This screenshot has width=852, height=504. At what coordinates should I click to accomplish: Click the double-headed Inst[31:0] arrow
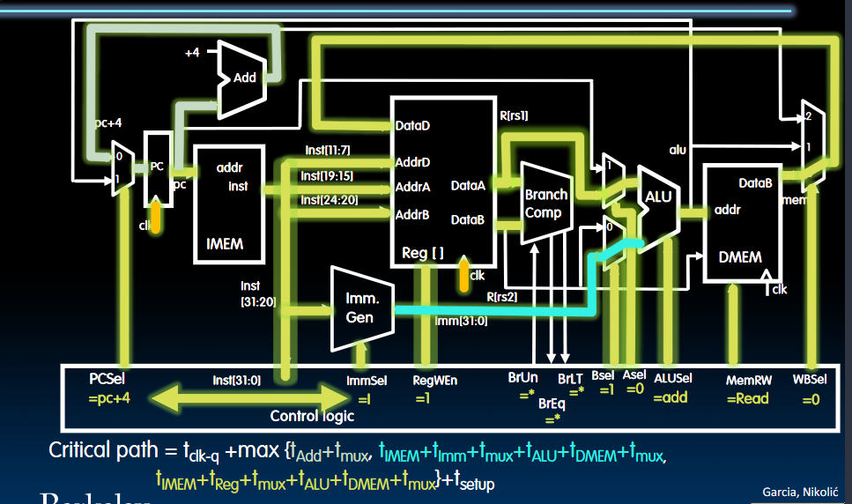pos(248,400)
